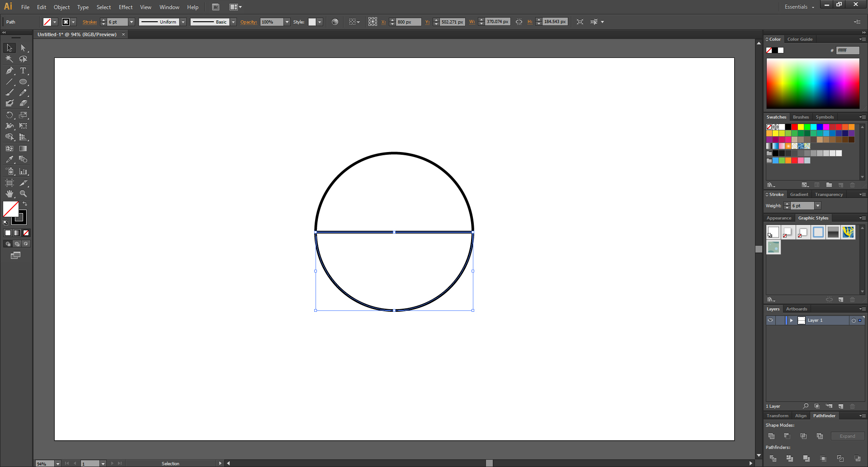
Task: Switch to the Color Guide tab
Action: click(x=800, y=39)
